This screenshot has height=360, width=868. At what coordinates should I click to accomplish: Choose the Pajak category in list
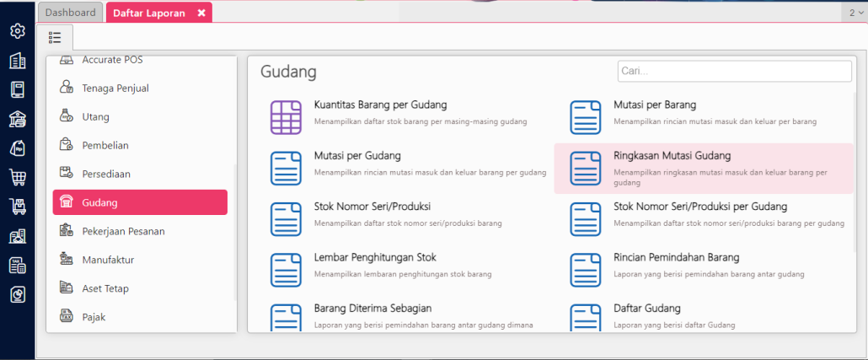coord(94,317)
